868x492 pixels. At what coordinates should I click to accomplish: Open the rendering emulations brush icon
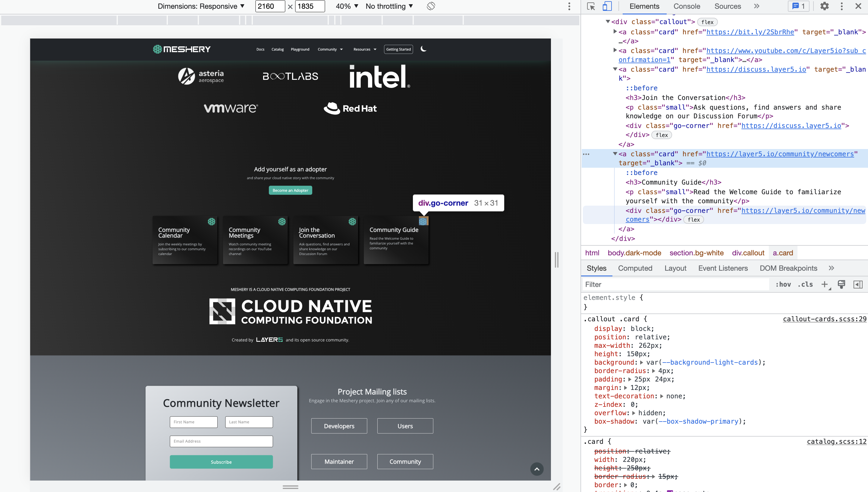pyautogui.click(x=841, y=284)
